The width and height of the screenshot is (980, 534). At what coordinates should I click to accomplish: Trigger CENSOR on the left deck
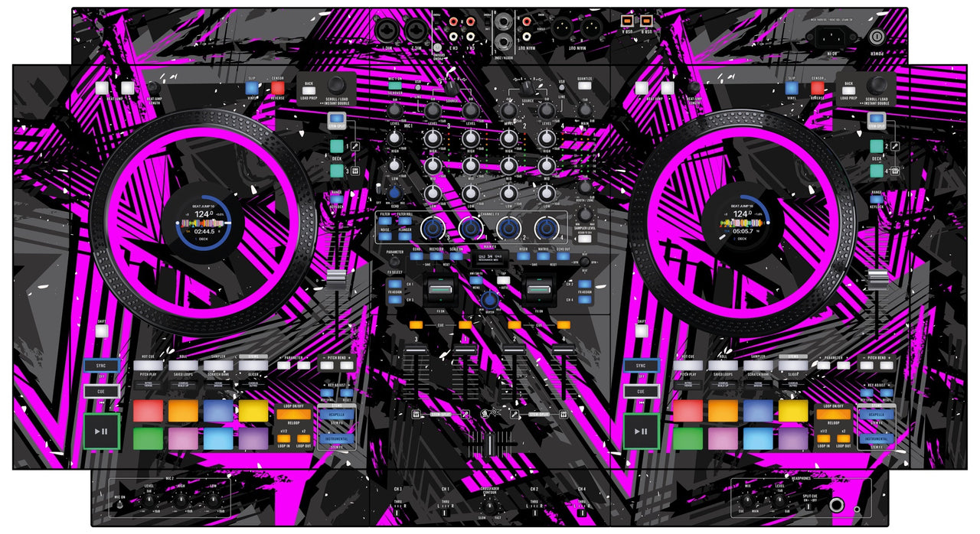click(x=277, y=88)
